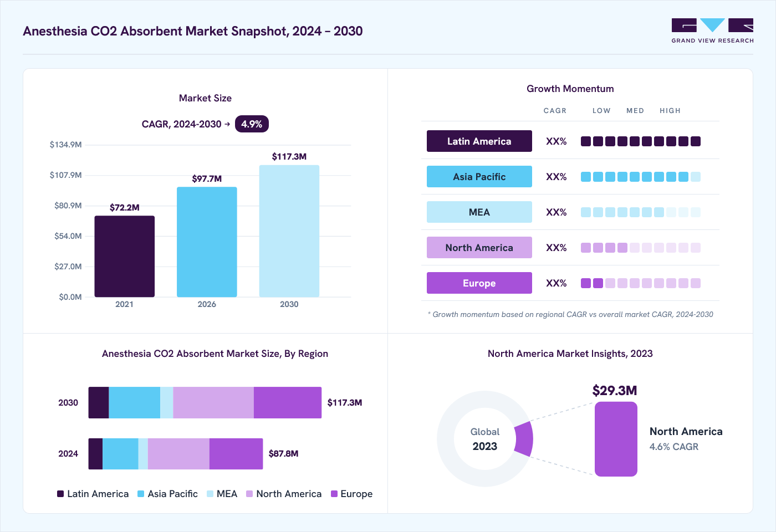Click the Latin America segment in 2030 stacked bar
The image size is (776, 532).
click(x=99, y=403)
